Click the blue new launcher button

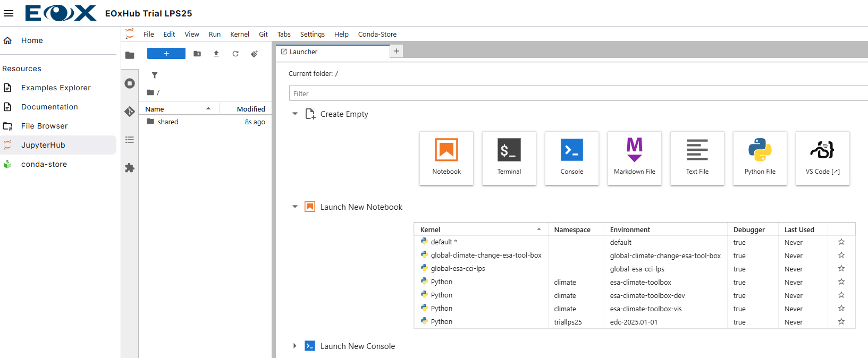pos(166,54)
